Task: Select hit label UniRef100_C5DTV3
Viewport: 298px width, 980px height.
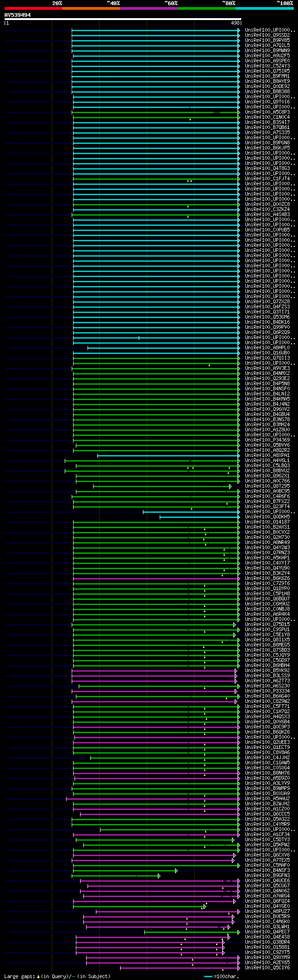Action: [x=267, y=839]
